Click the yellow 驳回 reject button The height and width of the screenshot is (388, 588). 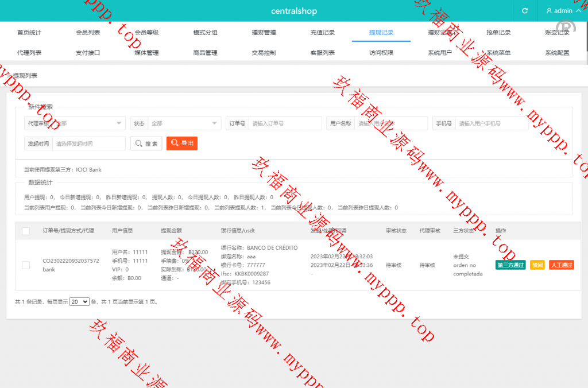(x=537, y=265)
